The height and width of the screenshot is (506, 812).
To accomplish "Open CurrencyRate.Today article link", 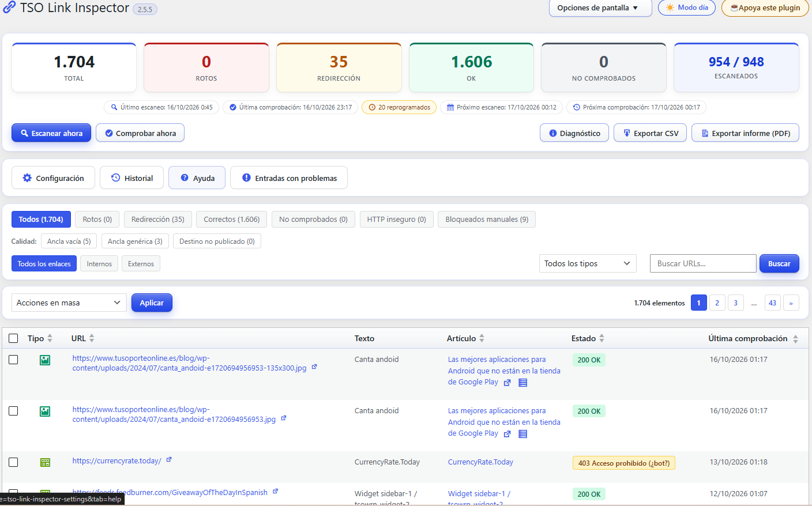I will click(x=480, y=462).
